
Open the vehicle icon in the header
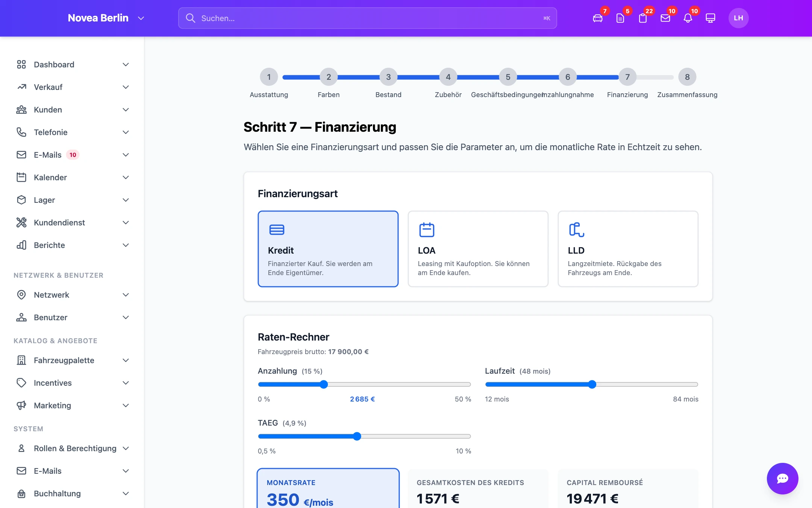pos(598,18)
